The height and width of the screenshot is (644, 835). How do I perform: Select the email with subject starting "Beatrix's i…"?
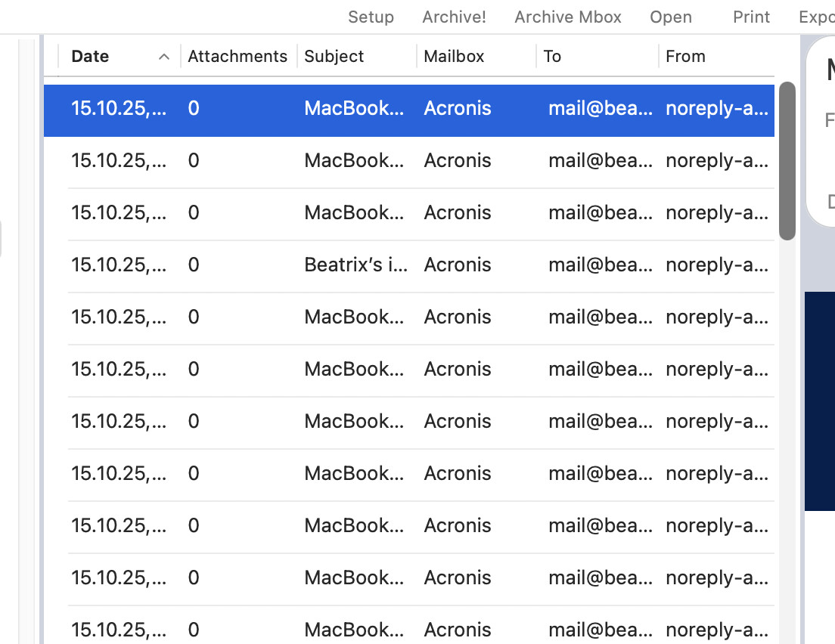355,265
